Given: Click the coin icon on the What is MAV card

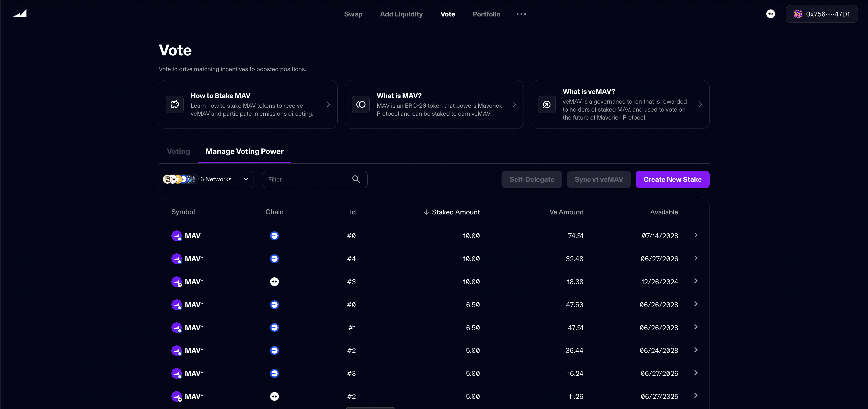Looking at the screenshot, I should pyautogui.click(x=361, y=105).
